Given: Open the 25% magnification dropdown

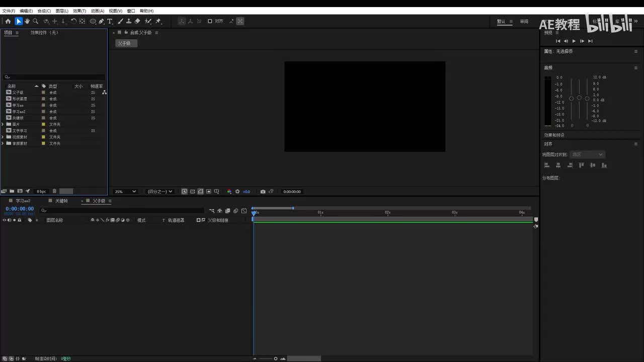Looking at the screenshot, I should [125, 192].
